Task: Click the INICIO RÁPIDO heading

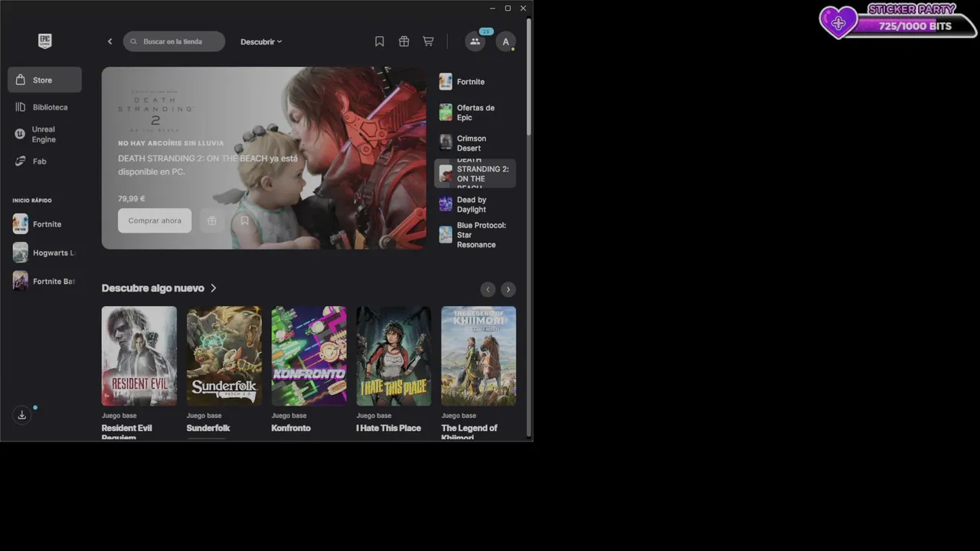Action: pyautogui.click(x=32, y=201)
